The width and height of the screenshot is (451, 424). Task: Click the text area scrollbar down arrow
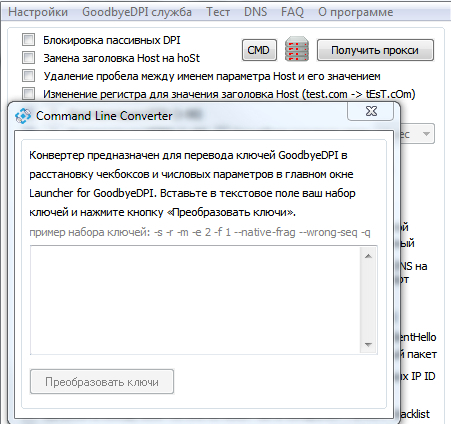click(368, 345)
